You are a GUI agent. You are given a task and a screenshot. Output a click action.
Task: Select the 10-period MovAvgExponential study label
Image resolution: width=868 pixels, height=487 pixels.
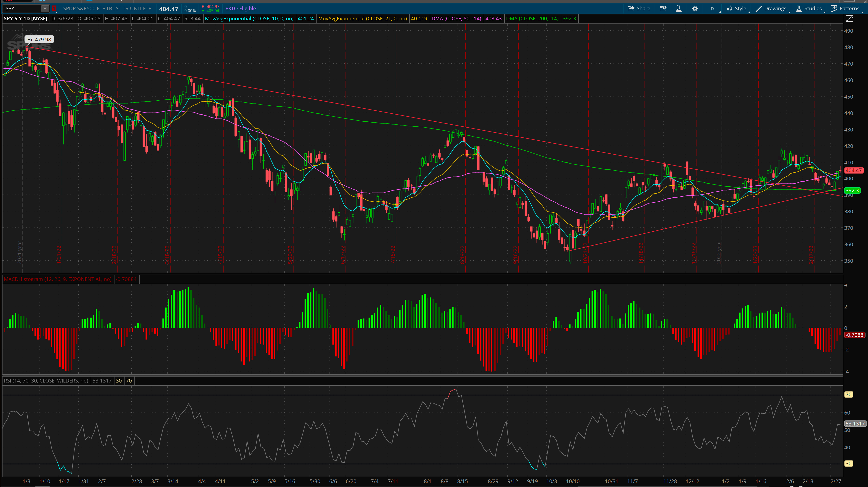pyautogui.click(x=249, y=19)
